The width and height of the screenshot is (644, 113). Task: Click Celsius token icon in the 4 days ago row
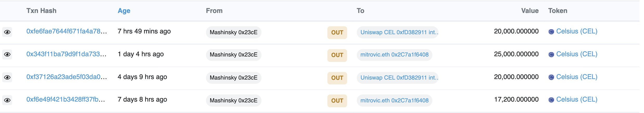pyautogui.click(x=551, y=77)
